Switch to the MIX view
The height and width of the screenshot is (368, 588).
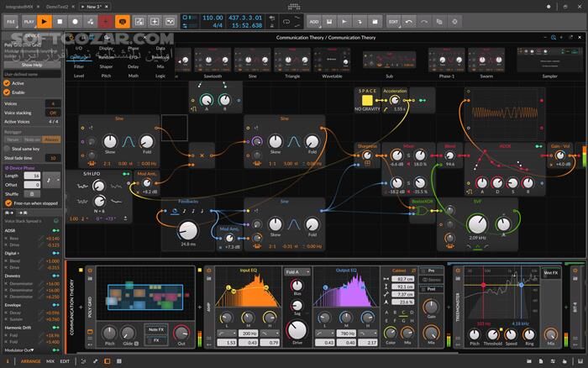(x=50, y=361)
